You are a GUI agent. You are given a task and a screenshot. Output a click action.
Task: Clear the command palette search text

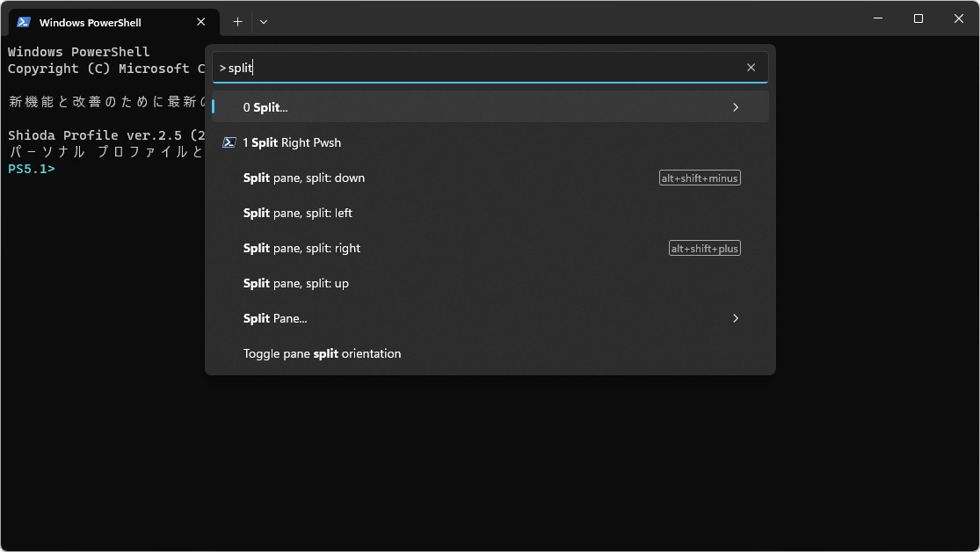pos(751,68)
